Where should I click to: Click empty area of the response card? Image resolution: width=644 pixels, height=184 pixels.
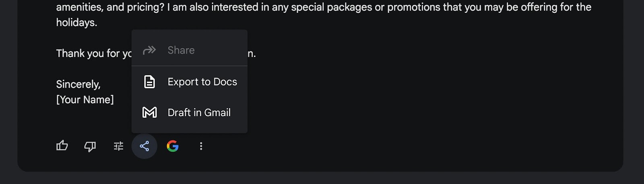tap(402, 100)
